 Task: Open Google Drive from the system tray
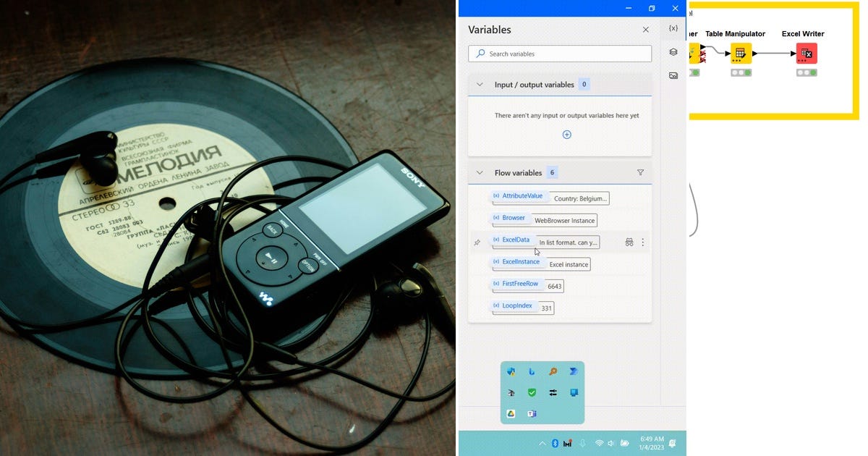click(510, 413)
